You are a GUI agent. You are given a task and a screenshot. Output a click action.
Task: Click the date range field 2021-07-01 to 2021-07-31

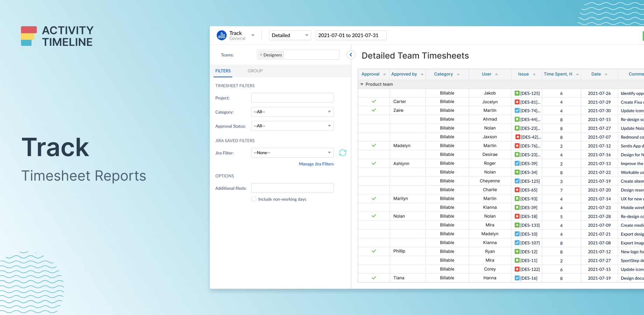[x=351, y=35]
